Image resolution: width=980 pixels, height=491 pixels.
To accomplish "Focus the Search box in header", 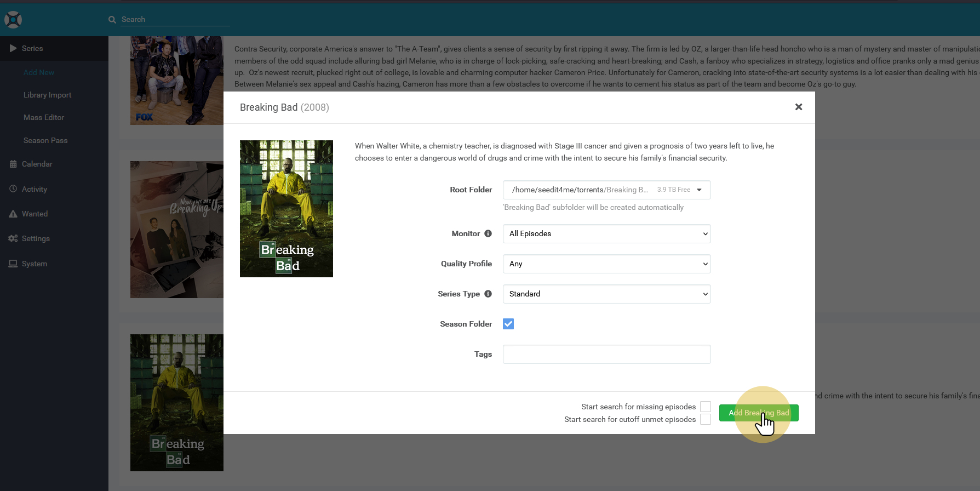I will click(x=175, y=20).
